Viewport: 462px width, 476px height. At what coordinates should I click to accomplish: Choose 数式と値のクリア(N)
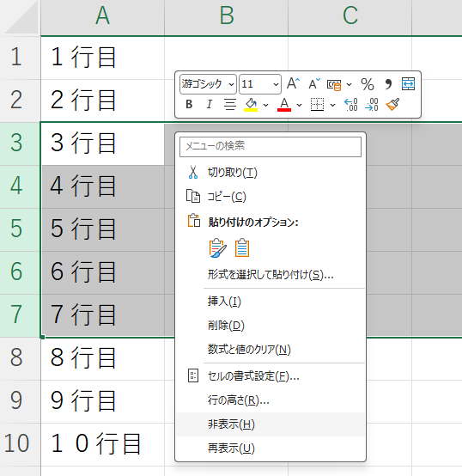271,350
